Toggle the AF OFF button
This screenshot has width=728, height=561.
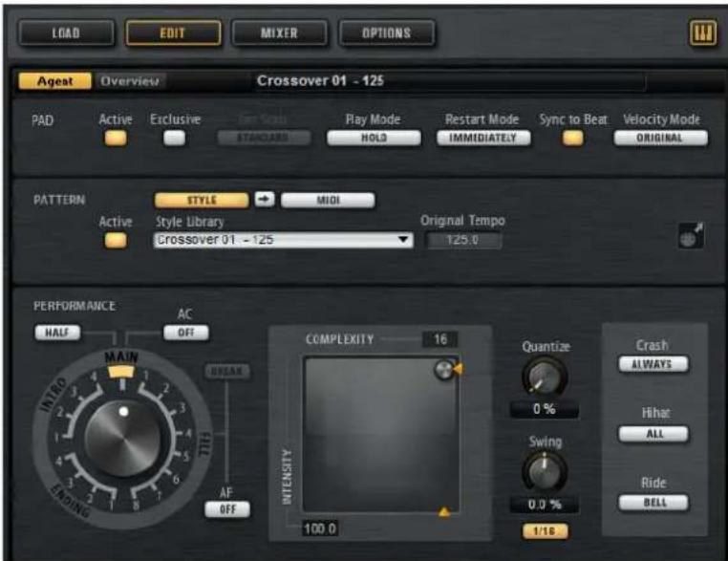(x=227, y=509)
